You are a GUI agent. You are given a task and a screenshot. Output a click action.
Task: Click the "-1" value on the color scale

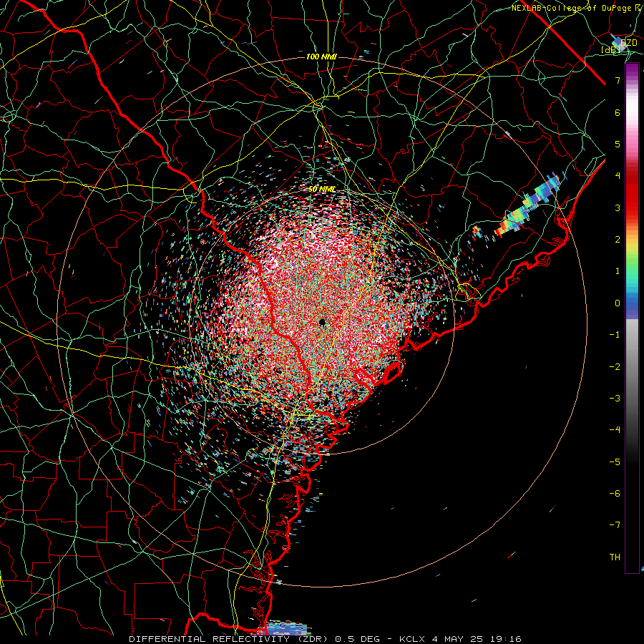pyautogui.click(x=615, y=335)
